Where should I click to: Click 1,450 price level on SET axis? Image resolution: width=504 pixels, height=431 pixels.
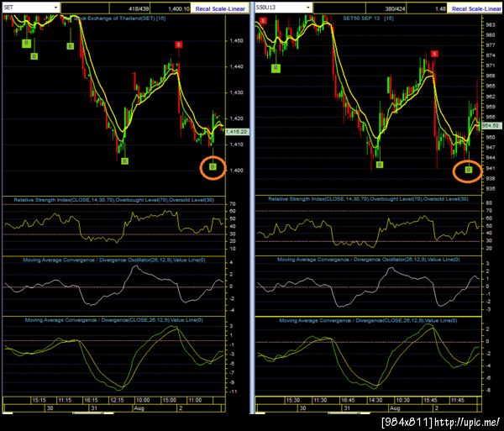[x=236, y=41]
